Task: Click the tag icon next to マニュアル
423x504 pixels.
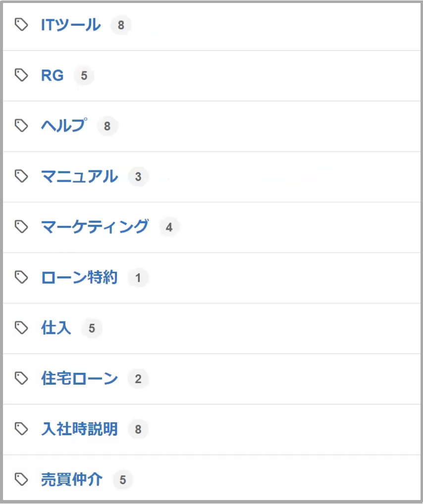Action: [22, 176]
